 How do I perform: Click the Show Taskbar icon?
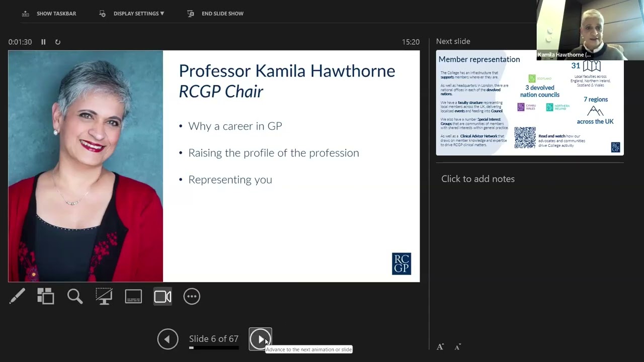(25, 14)
